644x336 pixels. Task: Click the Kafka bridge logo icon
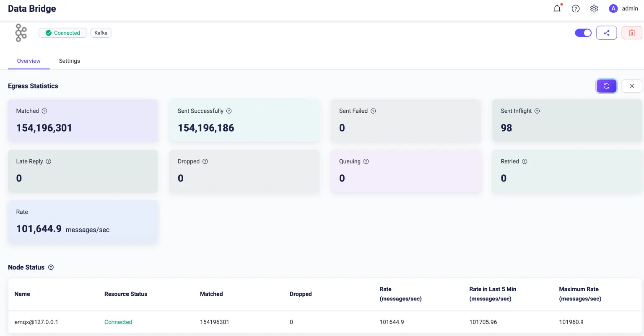(21, 33)
